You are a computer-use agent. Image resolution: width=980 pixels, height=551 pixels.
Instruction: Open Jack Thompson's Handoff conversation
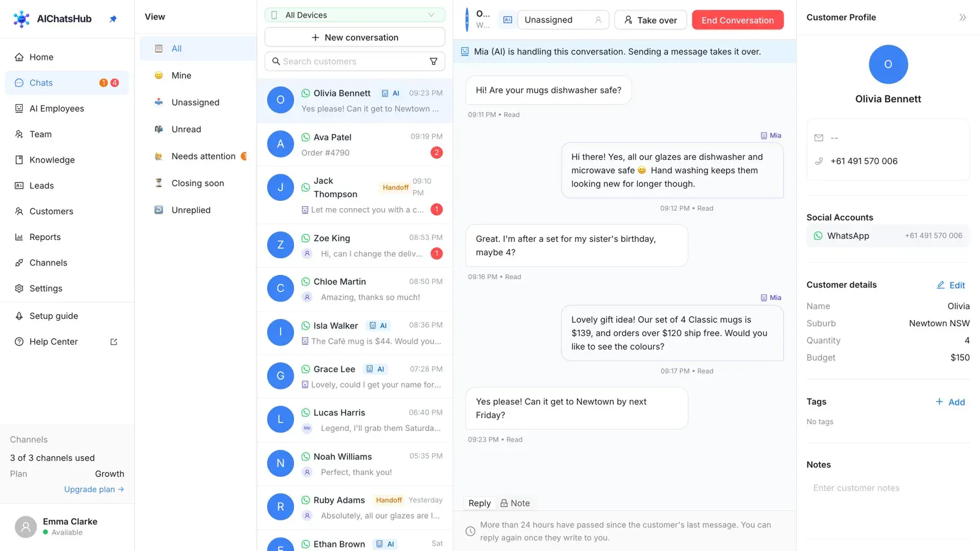click(355, 195)
